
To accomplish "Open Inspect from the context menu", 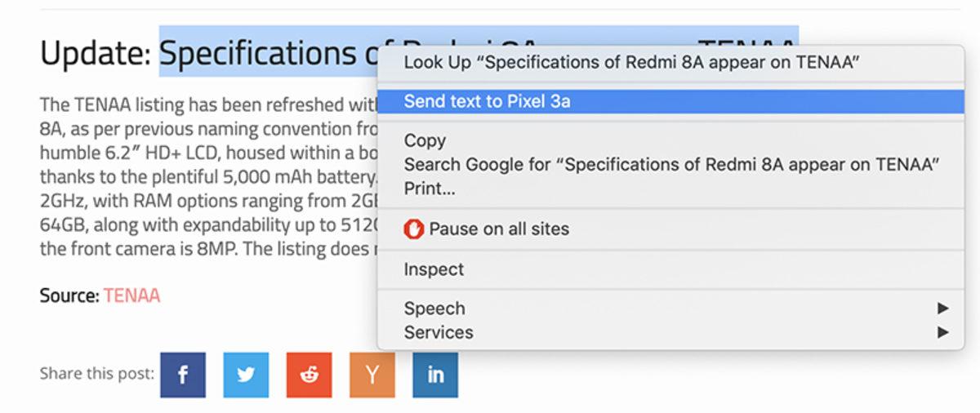I will pos(434,269).
